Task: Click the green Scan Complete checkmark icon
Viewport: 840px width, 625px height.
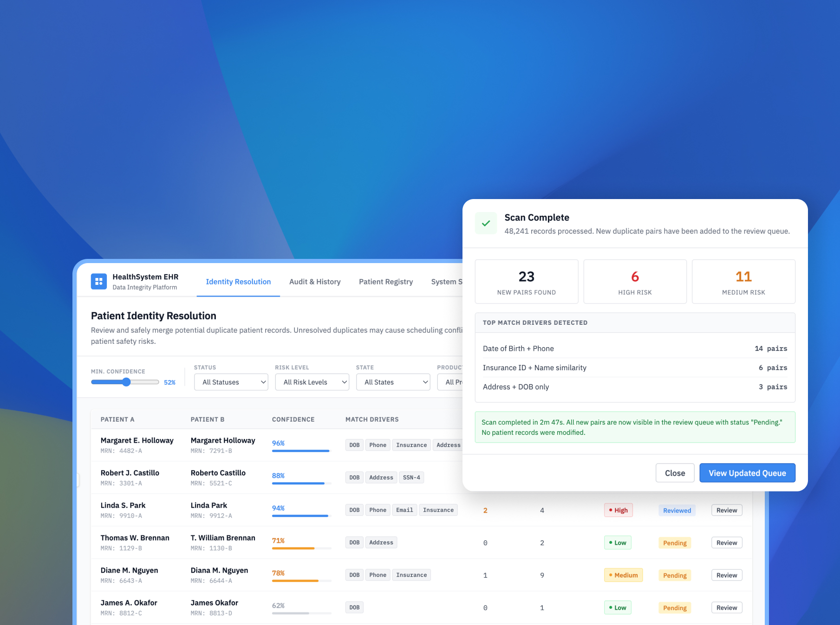Action: (486, 224)
